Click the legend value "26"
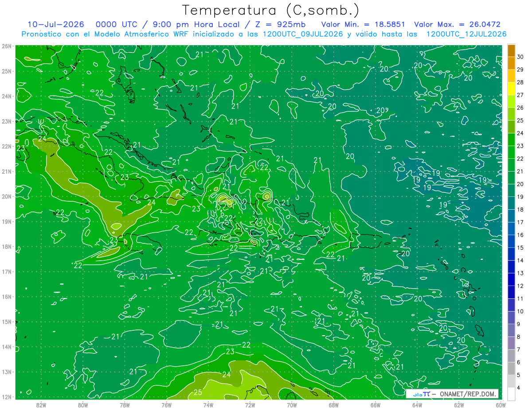The image size is (532, 411). coord(520,108)
